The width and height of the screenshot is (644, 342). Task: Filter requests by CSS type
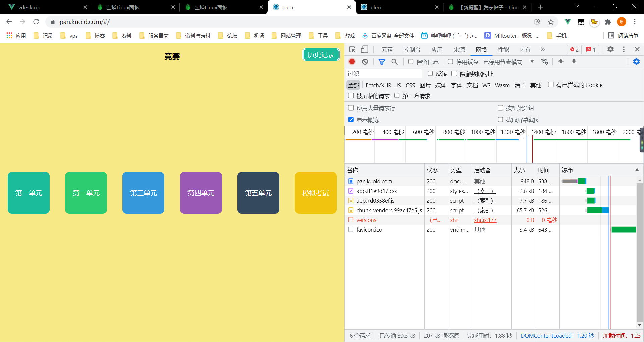click(x=410, y=85)
